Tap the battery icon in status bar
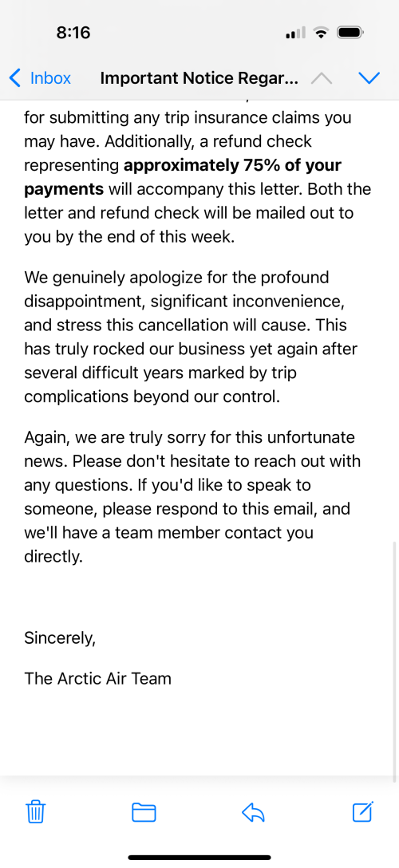Image resolution: width=399 pixels, height=868 pixels. pos(350,34)
